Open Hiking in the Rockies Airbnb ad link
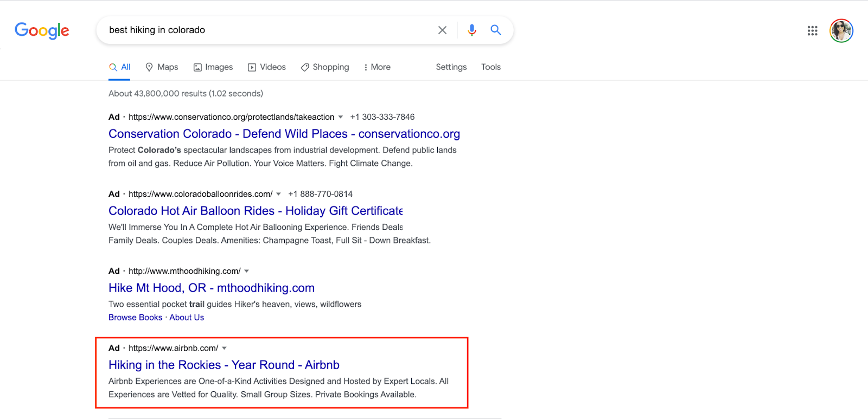 coord(224,365)
